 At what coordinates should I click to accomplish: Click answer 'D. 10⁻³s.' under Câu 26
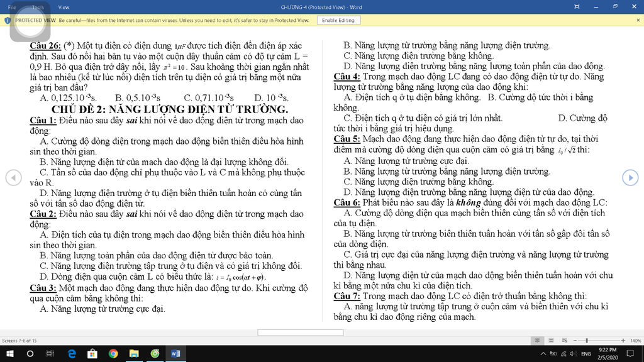[272, 98]
